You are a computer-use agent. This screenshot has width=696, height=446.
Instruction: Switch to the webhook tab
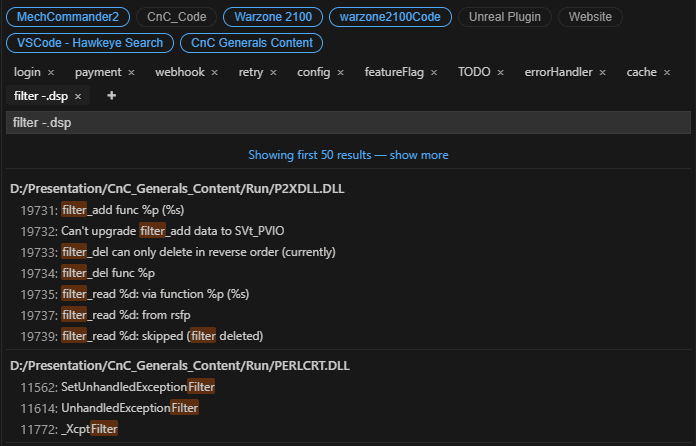[180, 72]
